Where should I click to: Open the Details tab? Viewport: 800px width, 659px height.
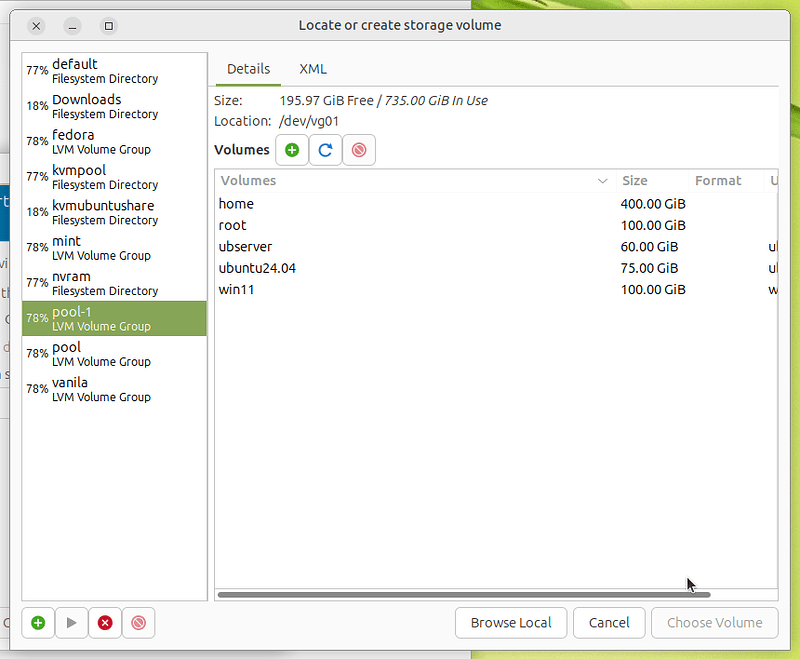click(248, 69)
